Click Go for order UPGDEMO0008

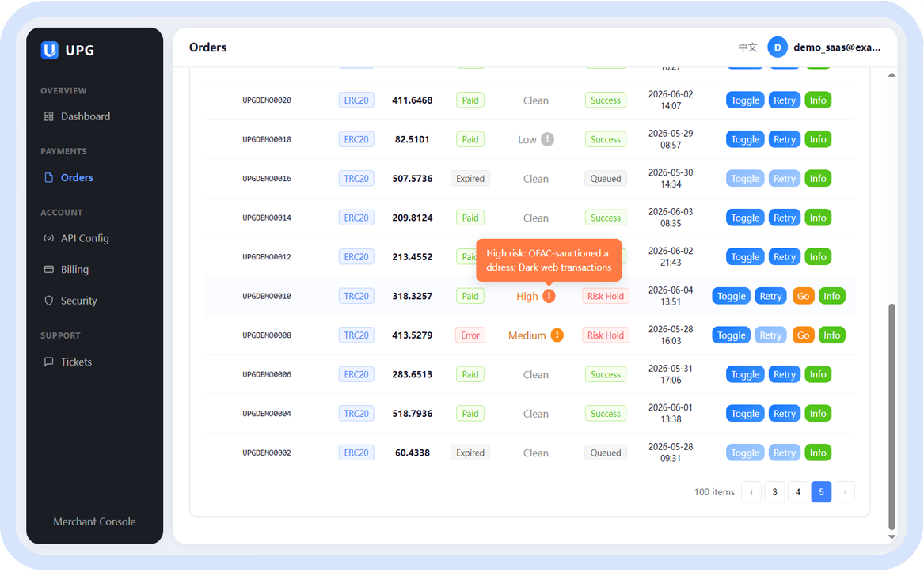803,335
